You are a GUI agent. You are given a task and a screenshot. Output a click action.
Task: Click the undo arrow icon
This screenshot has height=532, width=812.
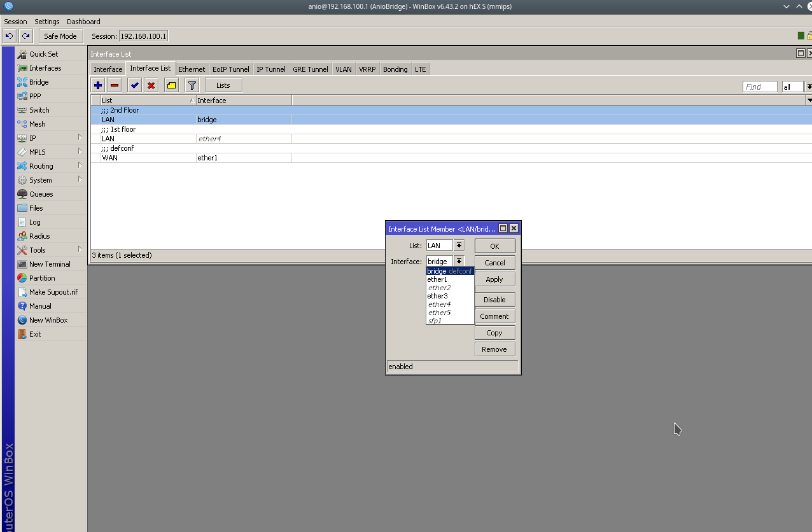point(10,36)
